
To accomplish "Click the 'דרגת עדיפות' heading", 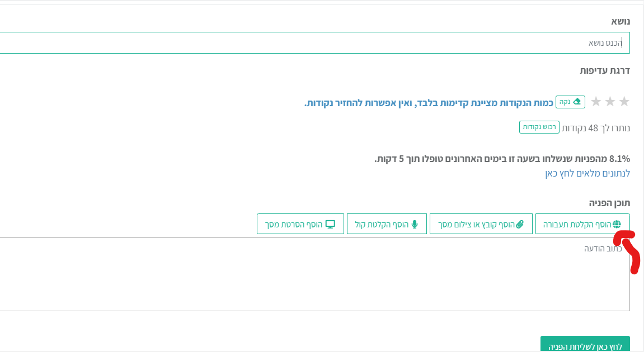I will [605, 70].
